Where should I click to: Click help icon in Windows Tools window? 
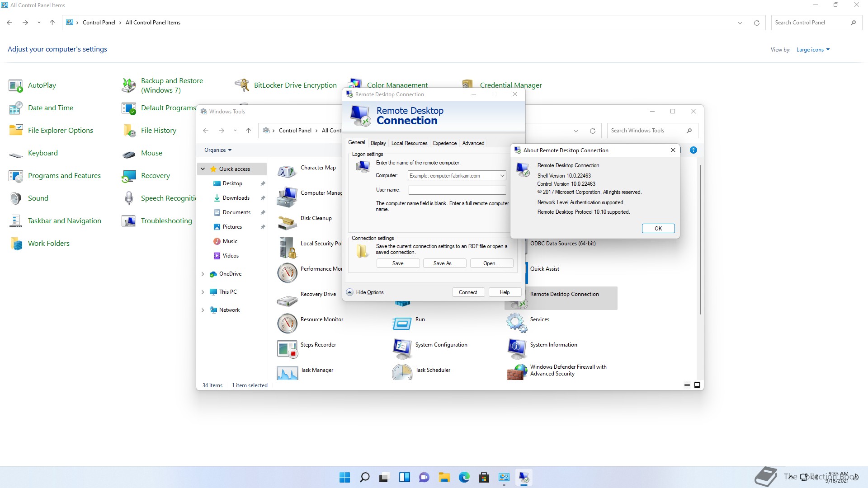tap(693, 150)
